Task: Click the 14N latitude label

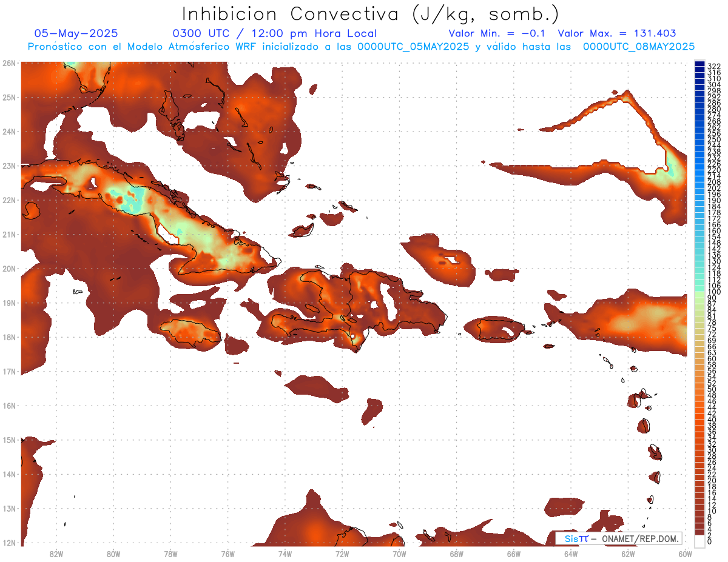Action: 9,474
